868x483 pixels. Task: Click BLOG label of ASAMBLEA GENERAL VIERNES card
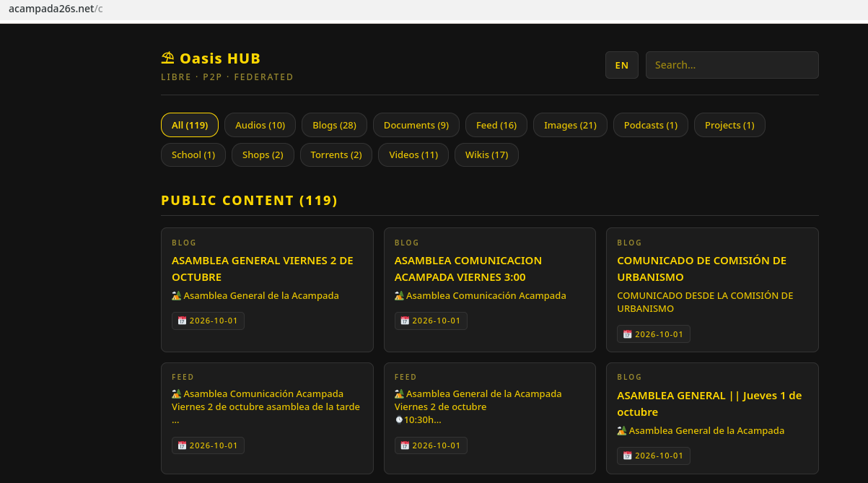[x=184, y=243]
